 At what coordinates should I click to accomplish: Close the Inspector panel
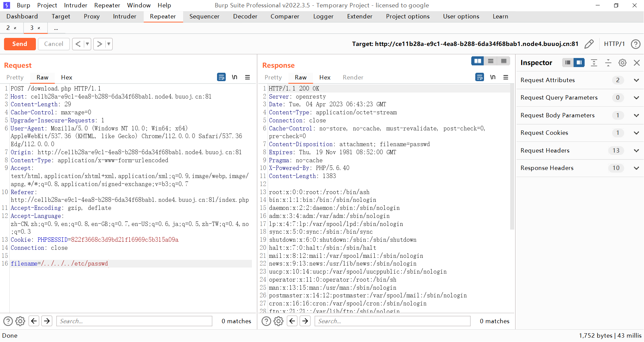pyautogui.click(x=637, y=63)
